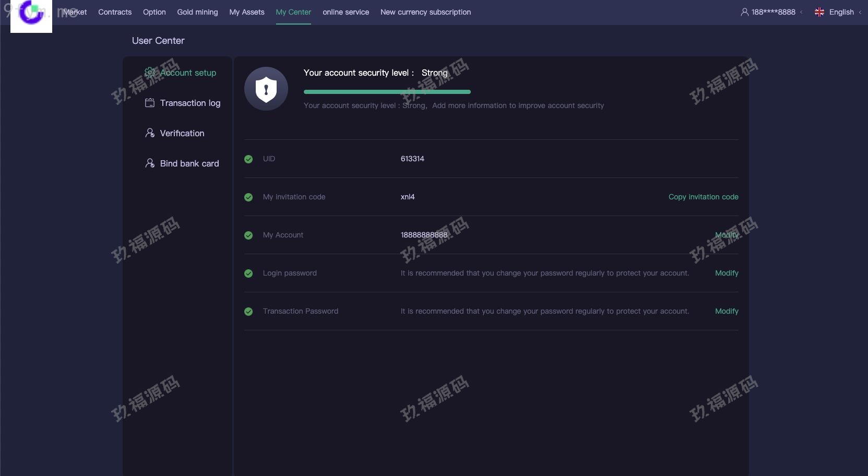Screen dimensions: 868x476
Task: Click the green checkmark beside Transaction Password
Action: click(x=248, y=312)
